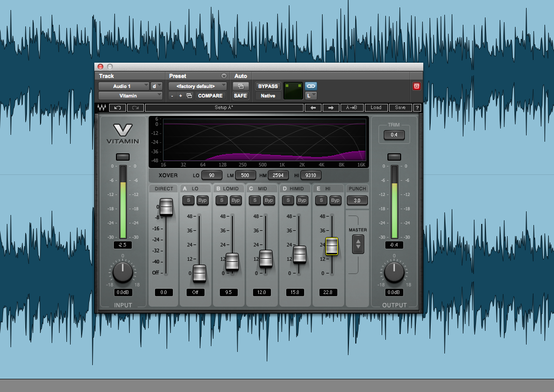This screenshot has height=392, width=554.
Task: Bypass the HI band (E)
Action: click(335, 200)
